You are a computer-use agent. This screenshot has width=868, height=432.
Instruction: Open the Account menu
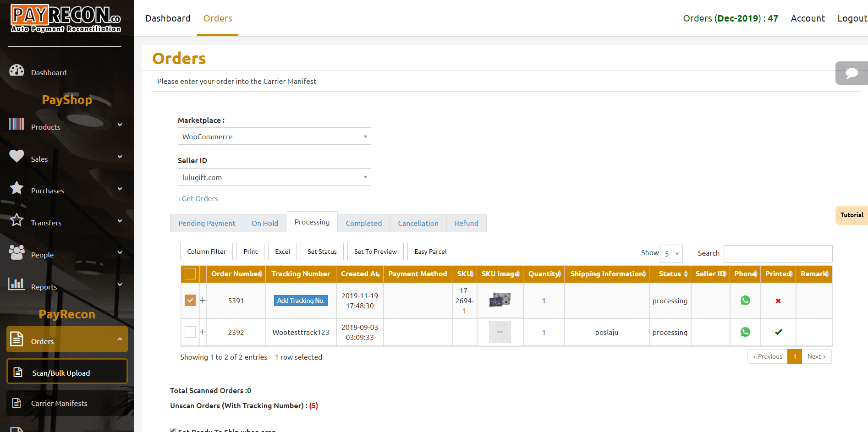(x=808, y=18)
